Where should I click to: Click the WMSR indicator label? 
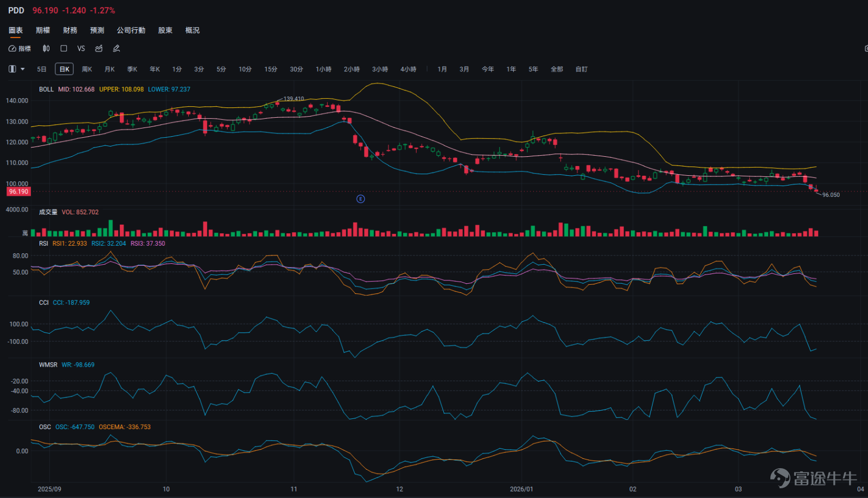pos(48,365)
